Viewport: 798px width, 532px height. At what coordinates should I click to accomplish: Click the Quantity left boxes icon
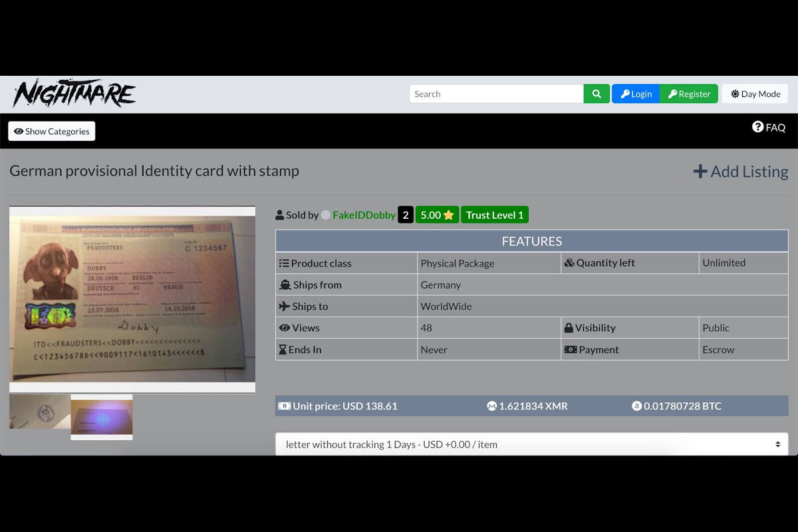[569, 263]
